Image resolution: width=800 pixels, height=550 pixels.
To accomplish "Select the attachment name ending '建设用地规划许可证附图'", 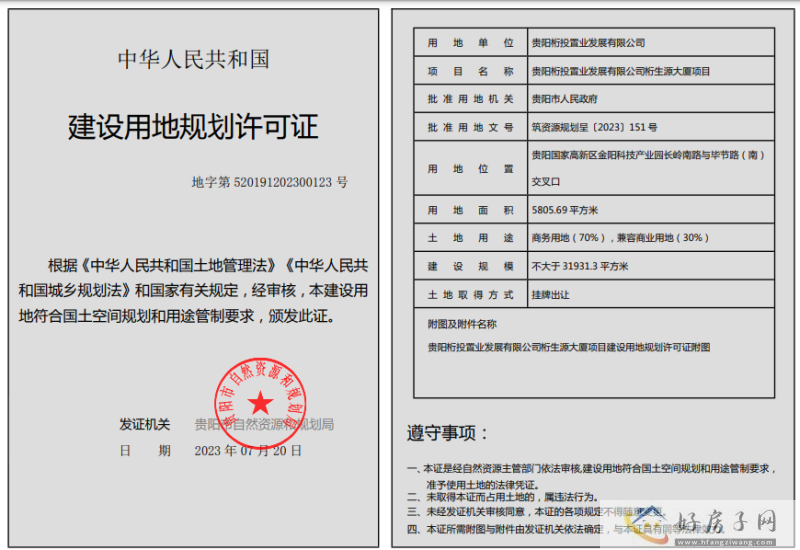I will (569, 347).
